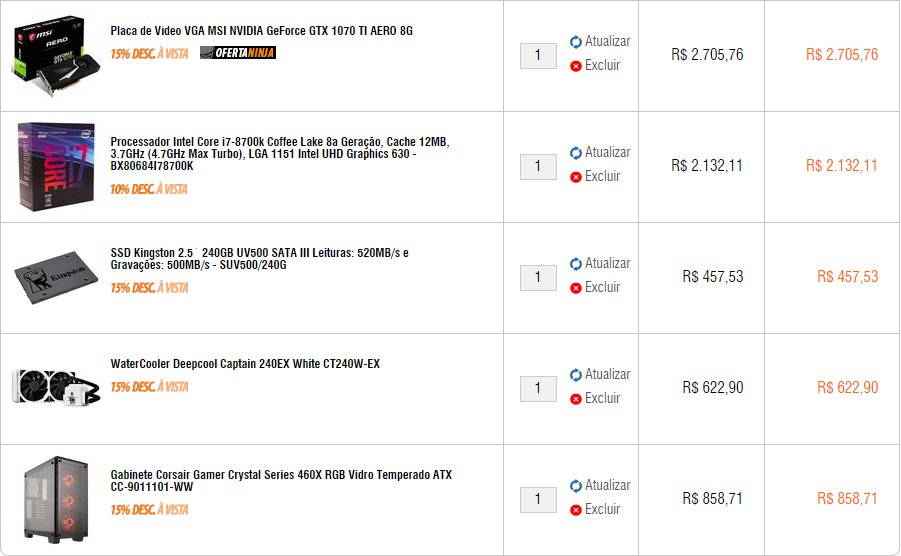The height and width of the screenshot is (556, 901).
Task: Select quantity field for Corsair Gabinete
Action: pyautogui.click(x=538, y=500)
